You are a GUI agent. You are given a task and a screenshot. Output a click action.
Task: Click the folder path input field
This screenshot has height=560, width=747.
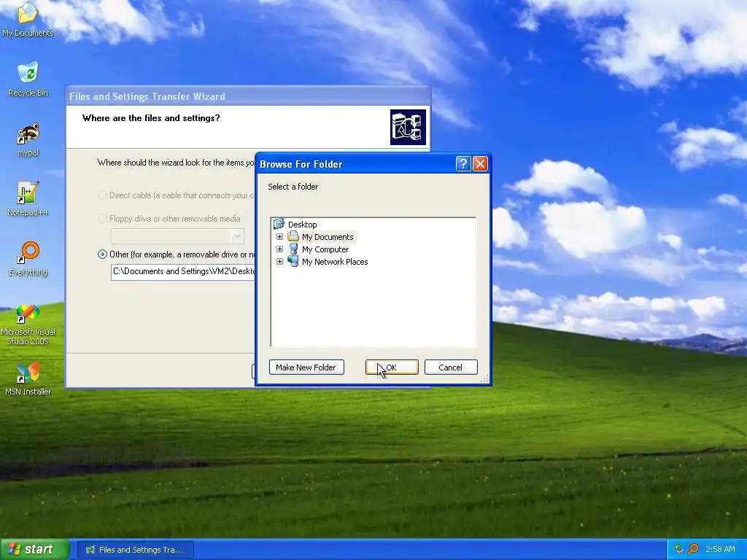(x=183, y=271)
